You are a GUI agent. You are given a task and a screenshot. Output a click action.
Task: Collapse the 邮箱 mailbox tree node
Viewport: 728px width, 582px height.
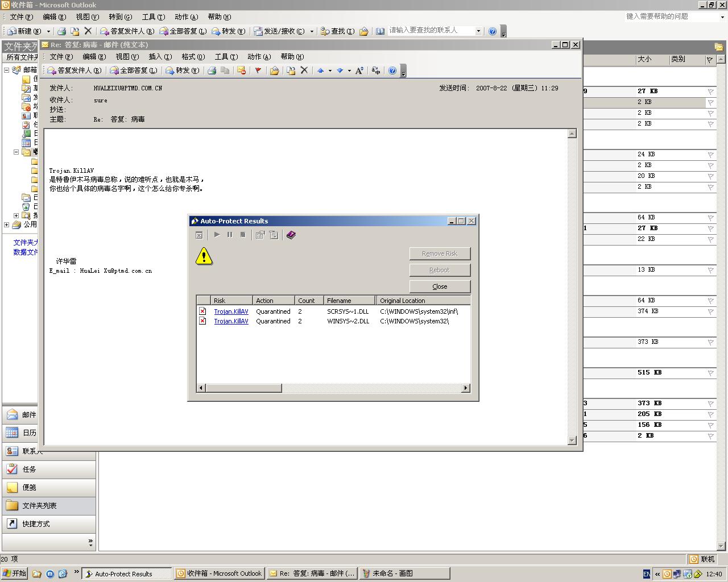click(7, 70)
